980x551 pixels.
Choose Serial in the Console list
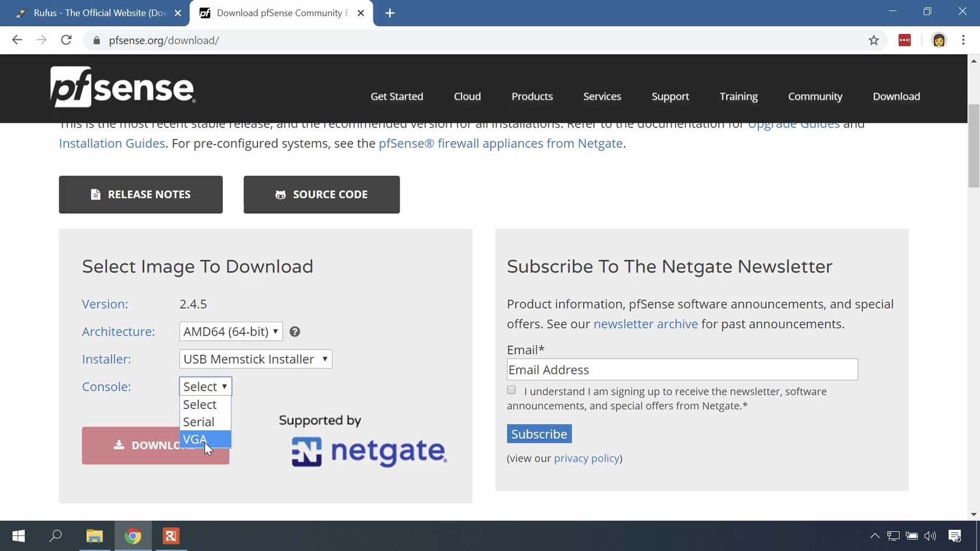205,422
